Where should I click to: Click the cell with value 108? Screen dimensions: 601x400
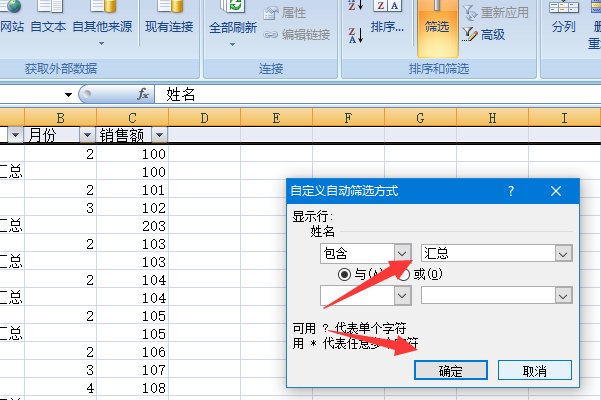(132, 388)
